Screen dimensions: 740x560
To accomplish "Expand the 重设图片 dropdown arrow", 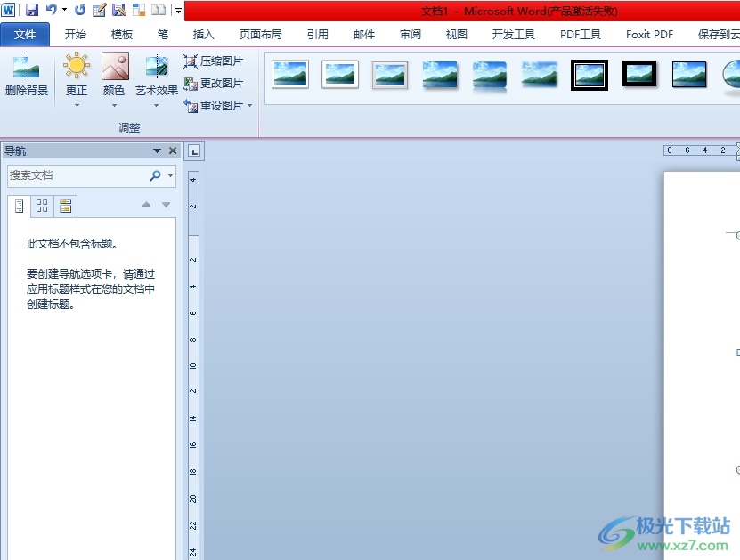I will (x=250, y=106).
